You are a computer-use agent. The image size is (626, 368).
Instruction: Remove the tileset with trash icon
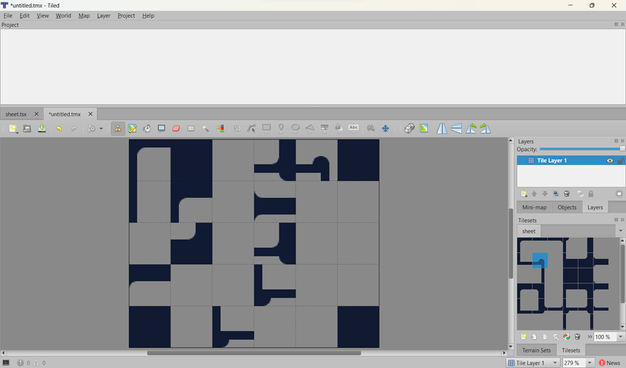click(x=577, y=337)
